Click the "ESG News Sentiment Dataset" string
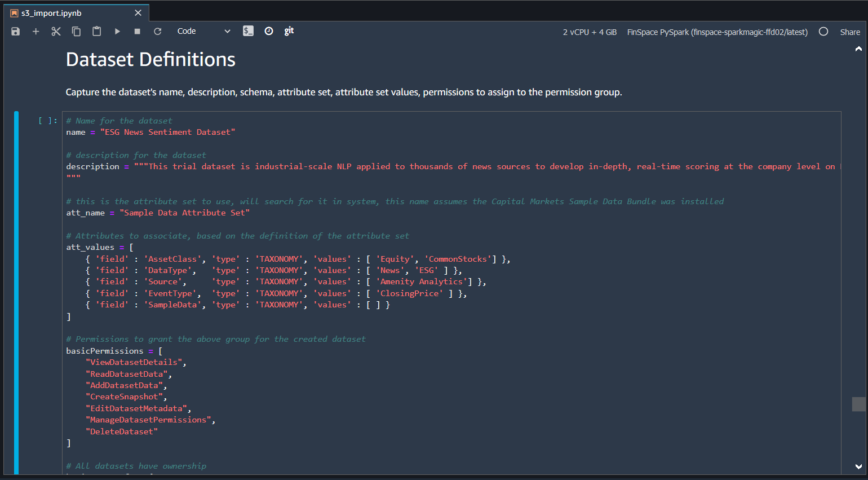Viewport: 868px width, 480px height. pyautogui.click(x=168, y=132)
